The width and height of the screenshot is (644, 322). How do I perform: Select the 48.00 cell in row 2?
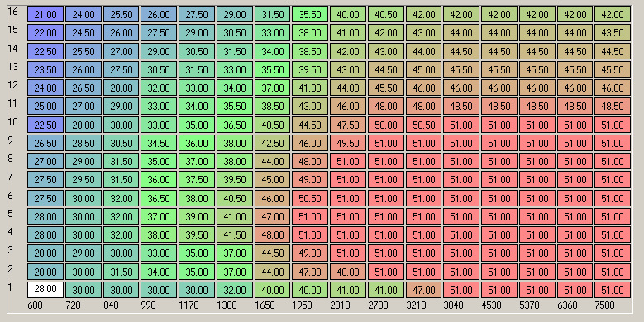(348, 272)
